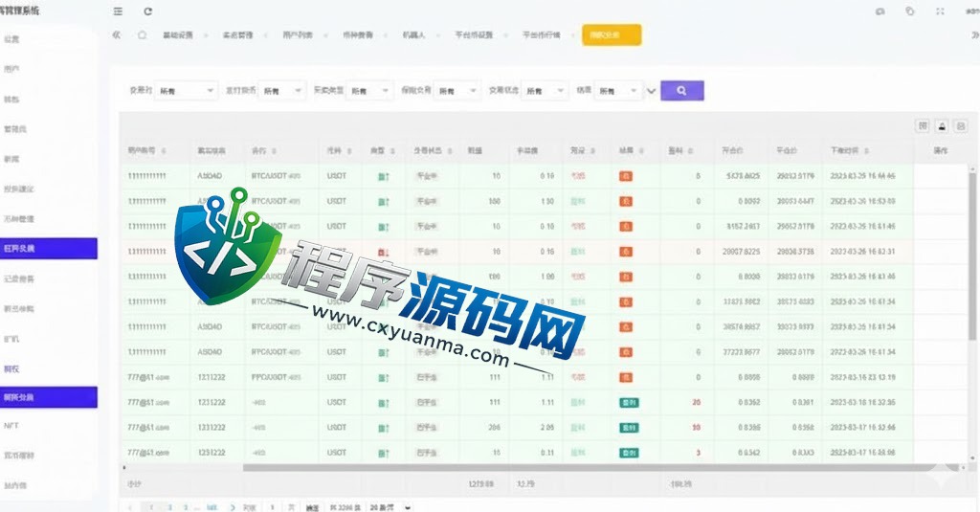Click the 1231222 cell in the last row
Viewport: 980px width, 512px height.
212,453
